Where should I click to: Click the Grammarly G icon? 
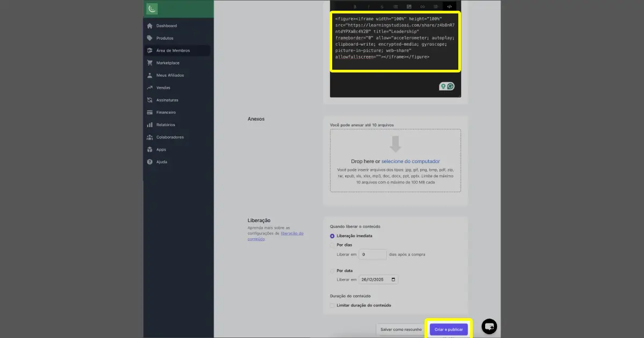pos(451,86)
